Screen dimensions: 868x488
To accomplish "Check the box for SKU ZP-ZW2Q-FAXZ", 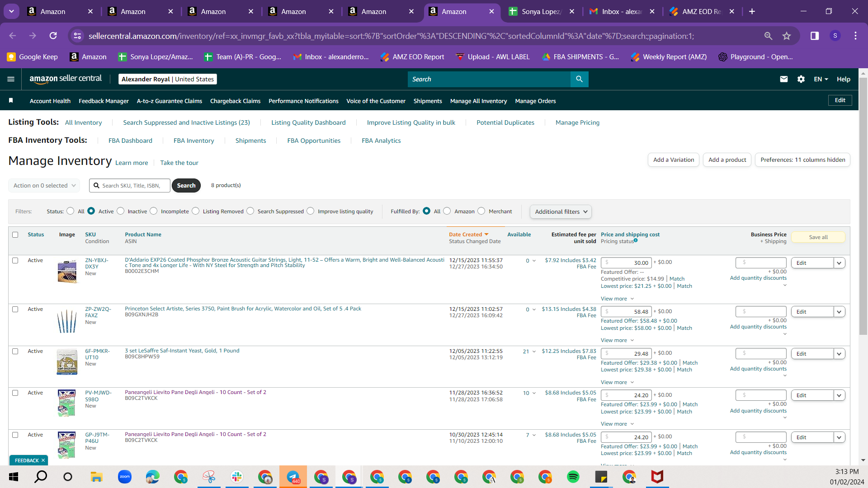I will (15, 310).
